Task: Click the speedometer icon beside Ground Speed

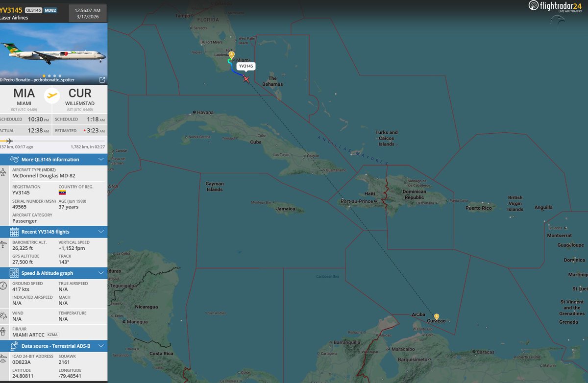Action: 3,286
